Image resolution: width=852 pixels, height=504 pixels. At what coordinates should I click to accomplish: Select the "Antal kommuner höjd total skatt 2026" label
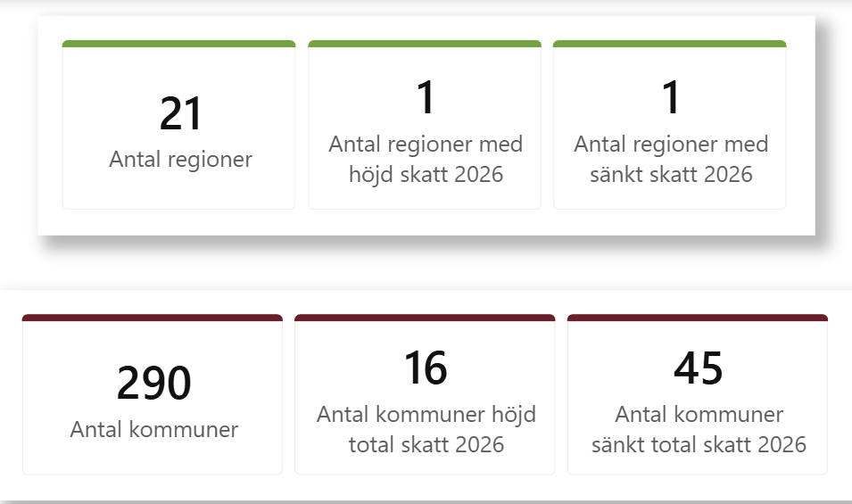click(x=426, y=429)
